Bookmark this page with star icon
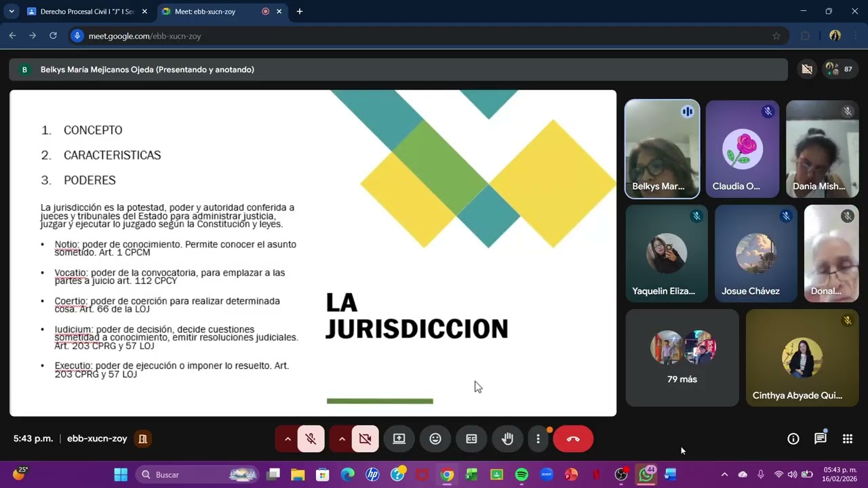Viewport: 868px width, 488px height. click(x=776, y=36)
